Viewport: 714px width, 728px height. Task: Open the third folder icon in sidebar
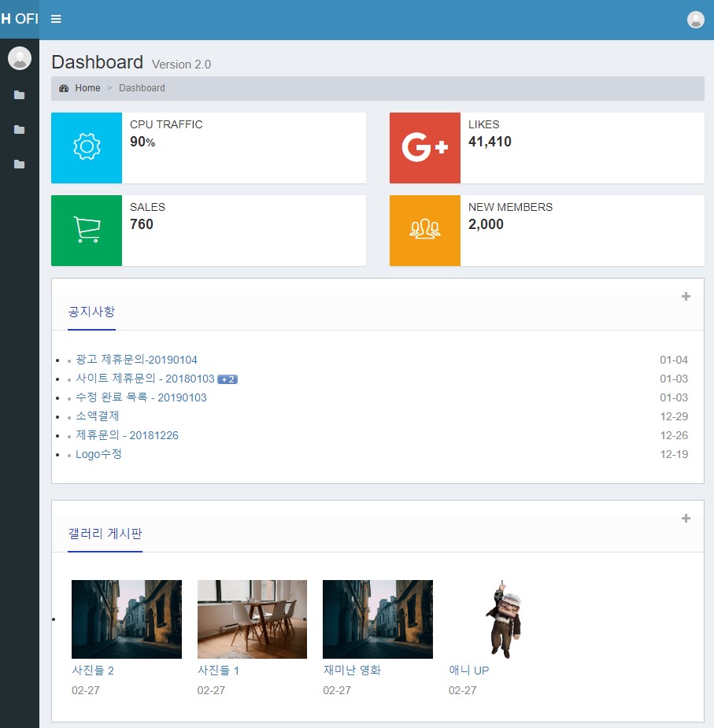pyautogui.click(x=19, y=164)
